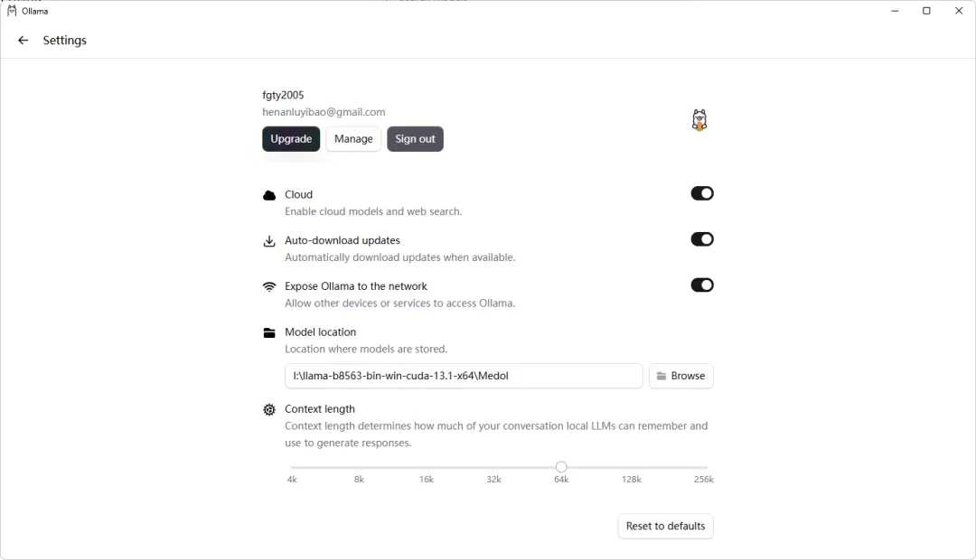Maximize the Ollama window
Image resolution: width=976 pixels, height=560 pixels.
point(926,11)
